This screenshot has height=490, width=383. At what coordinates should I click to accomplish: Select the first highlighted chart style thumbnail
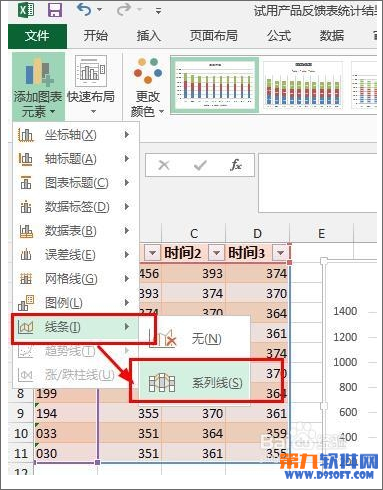(215, 85)
